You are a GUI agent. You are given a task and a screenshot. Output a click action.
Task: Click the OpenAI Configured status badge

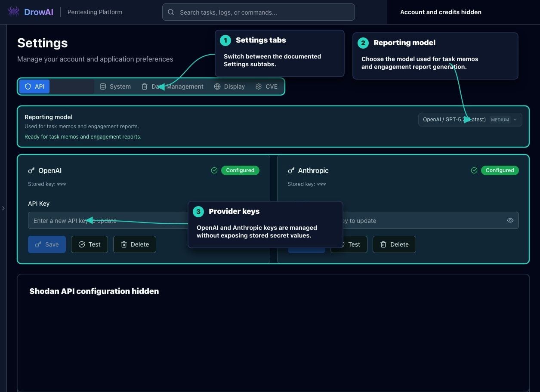point(240,170)
